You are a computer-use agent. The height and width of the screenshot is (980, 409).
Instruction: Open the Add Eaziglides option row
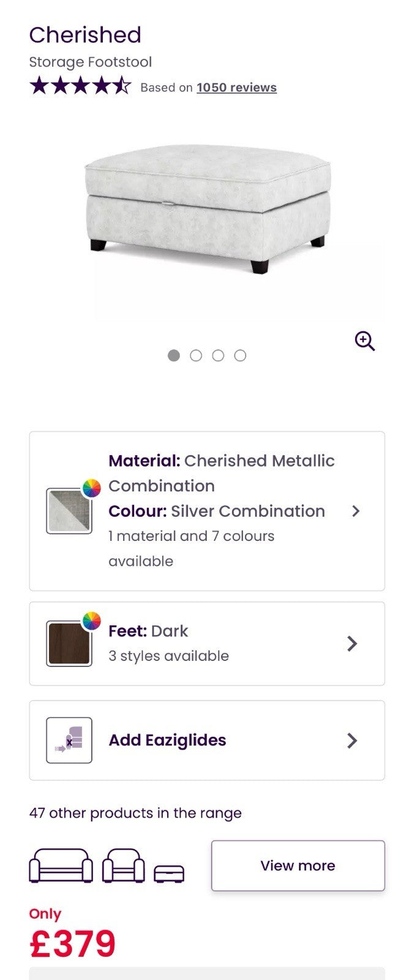click(x=207, y=741)
